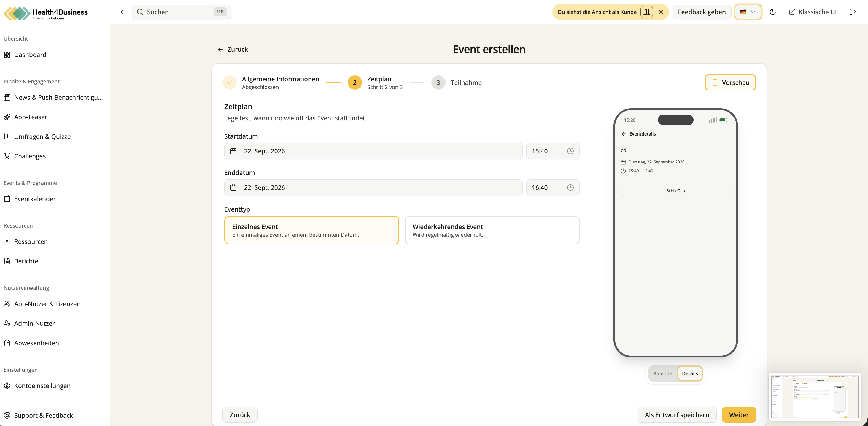Click calendar icon in Startdatum field
This screenshot has width=868, height=426.
pos(233,151)
